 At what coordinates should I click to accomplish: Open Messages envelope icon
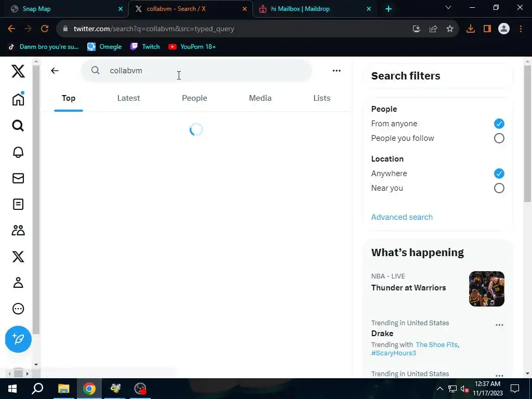(18, 178)
